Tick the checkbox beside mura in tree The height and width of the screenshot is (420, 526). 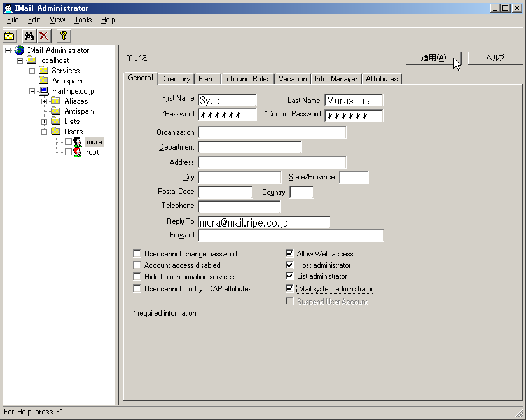click(x=69, y=142)
